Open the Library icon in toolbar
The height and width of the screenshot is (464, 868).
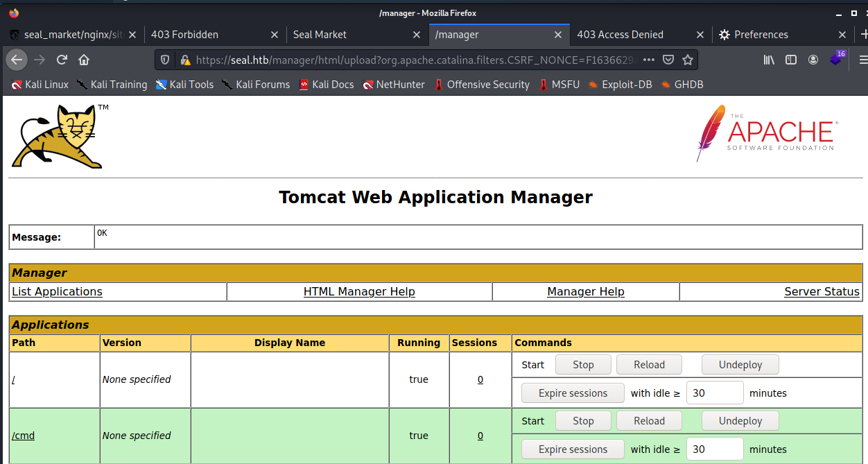click(x=769, y=60)
